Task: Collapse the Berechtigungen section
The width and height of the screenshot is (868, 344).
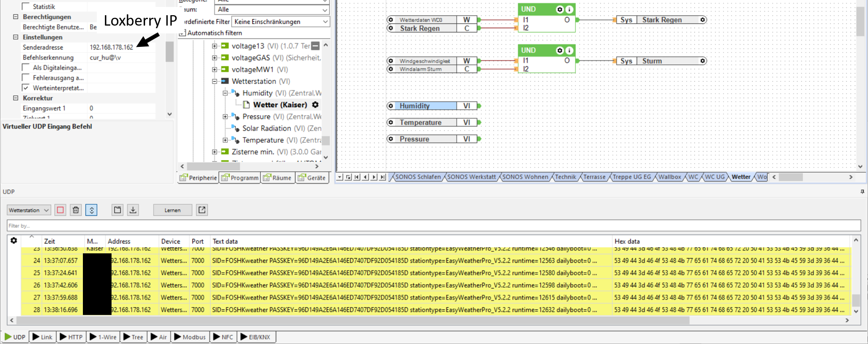Action: [16, 17]
